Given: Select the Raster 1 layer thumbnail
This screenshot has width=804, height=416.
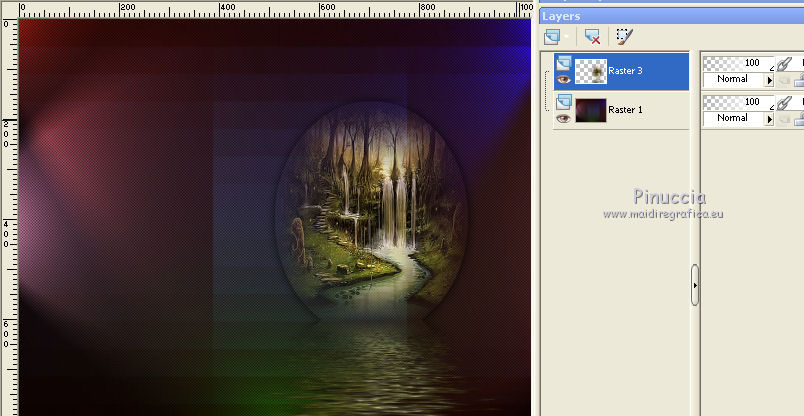Looking at the screenshot, I should click(x=591, y=110).
